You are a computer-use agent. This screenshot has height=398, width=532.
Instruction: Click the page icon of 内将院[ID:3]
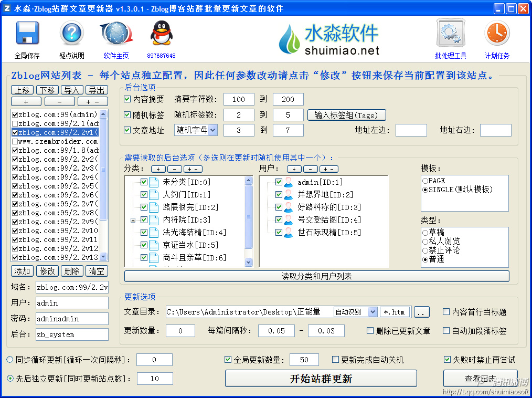pyautogui.click(x=154, y=220)
